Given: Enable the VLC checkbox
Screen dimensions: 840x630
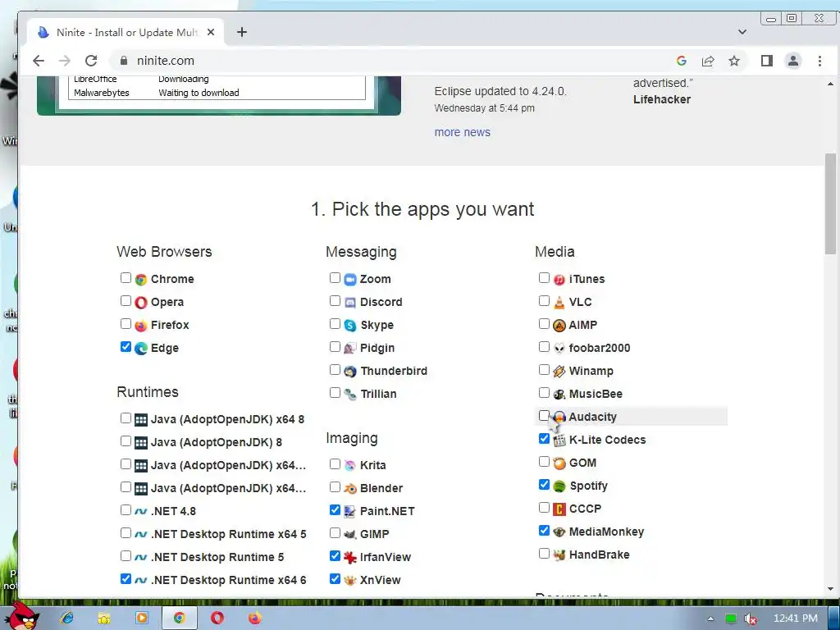Looking at the screenshot, I should pos(545,301).
